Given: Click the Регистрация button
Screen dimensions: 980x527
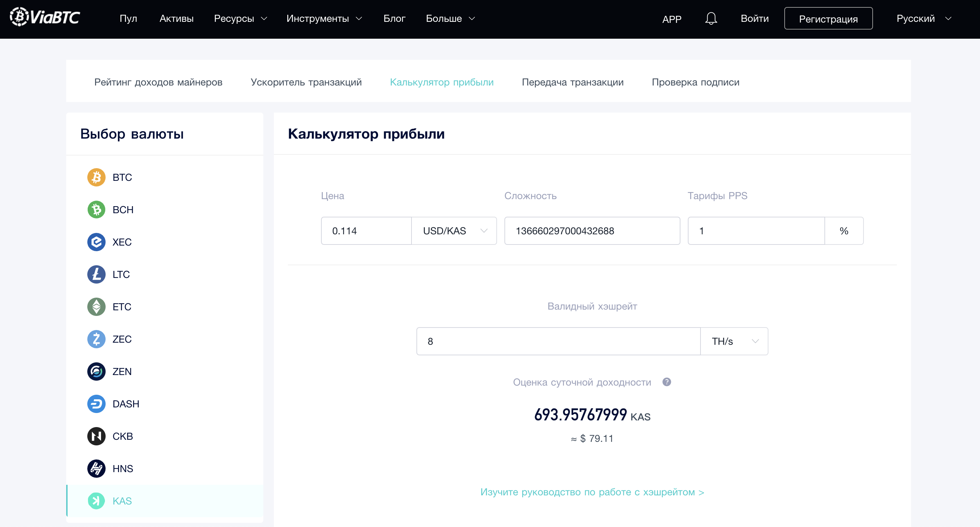Looking at the screenshot, I should 828,19.
